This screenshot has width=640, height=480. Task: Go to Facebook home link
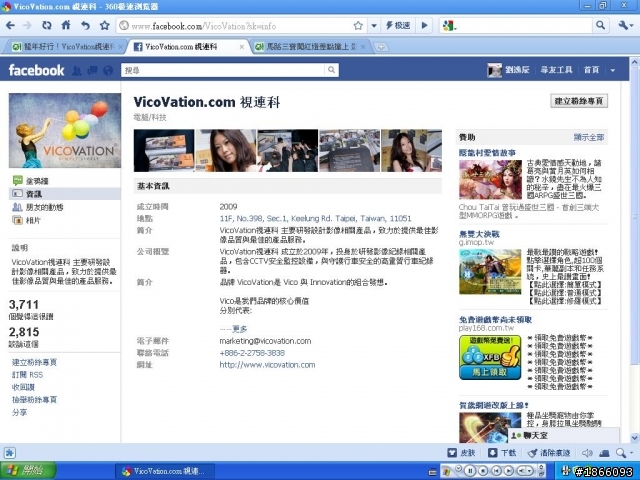591,70
